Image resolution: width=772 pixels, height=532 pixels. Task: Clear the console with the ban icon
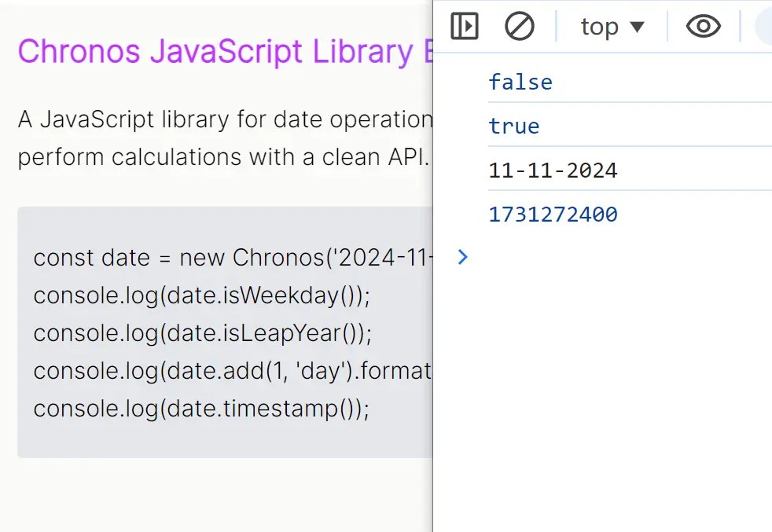click(519, 27)
